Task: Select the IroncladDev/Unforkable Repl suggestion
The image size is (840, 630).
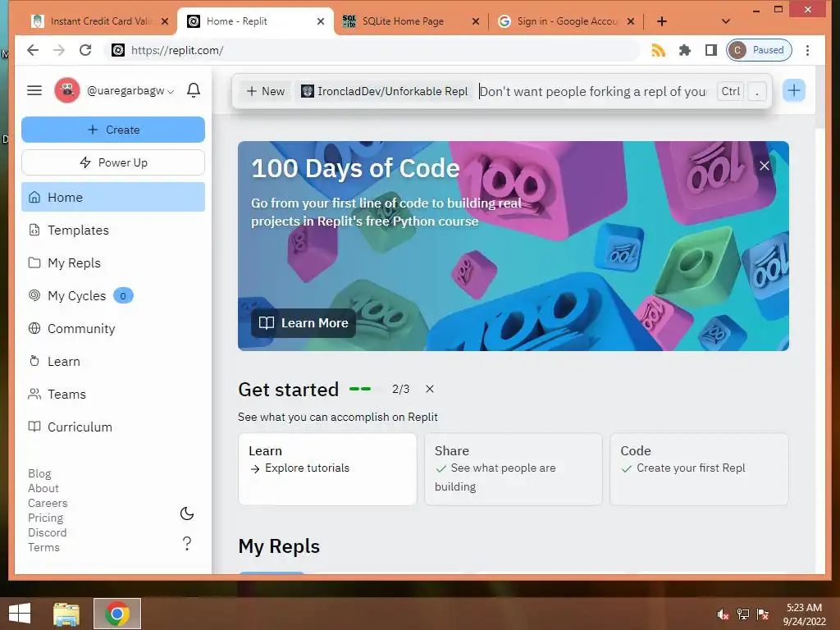Action: pos(384,91)
